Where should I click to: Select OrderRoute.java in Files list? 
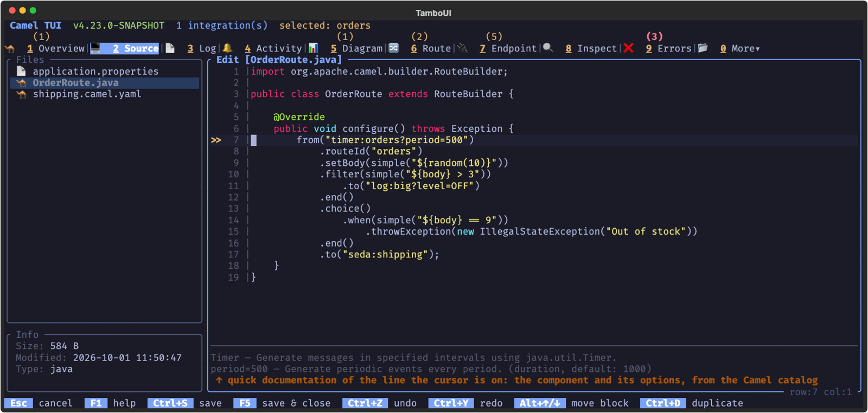coord(105,83)
